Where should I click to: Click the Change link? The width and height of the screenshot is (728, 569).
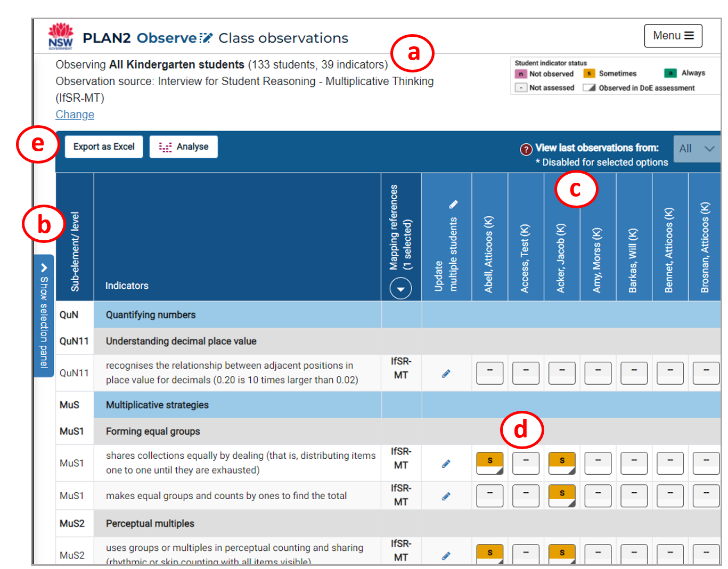coord(75,115)
